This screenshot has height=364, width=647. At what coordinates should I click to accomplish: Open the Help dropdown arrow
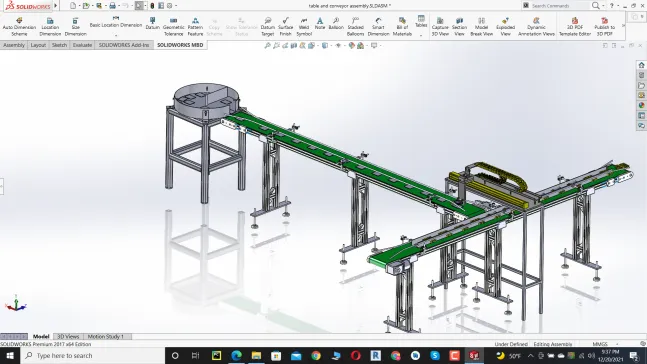tap(617, 6)
